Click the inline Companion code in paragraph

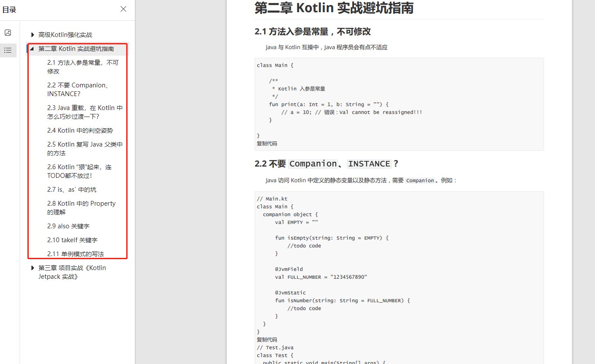(420, 180)
